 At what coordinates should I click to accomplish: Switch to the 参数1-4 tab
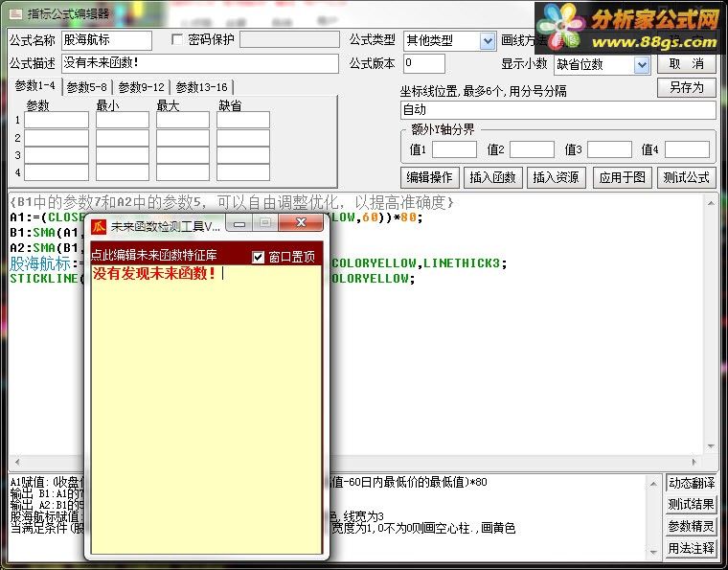point(34,86)
